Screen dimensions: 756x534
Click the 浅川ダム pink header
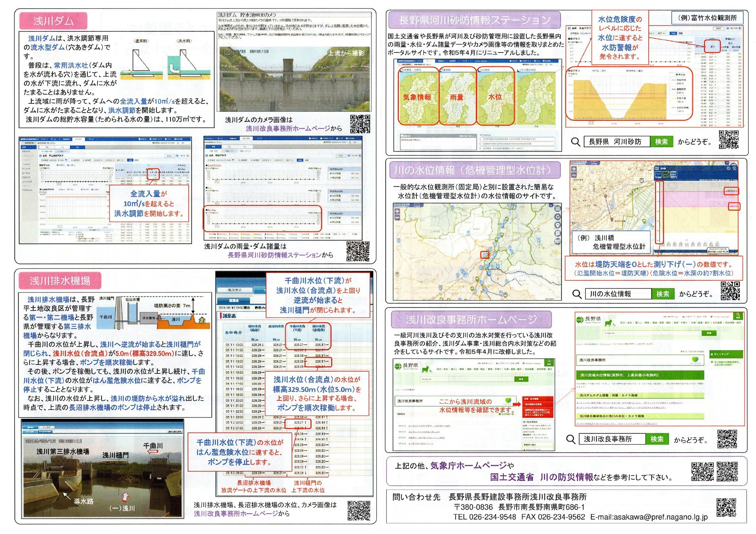click(x=53, y=21)
